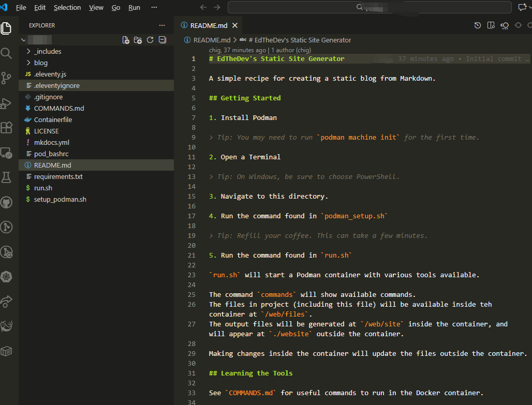
Task: Collapse all folders in Explorer
Action: (162, 40)
